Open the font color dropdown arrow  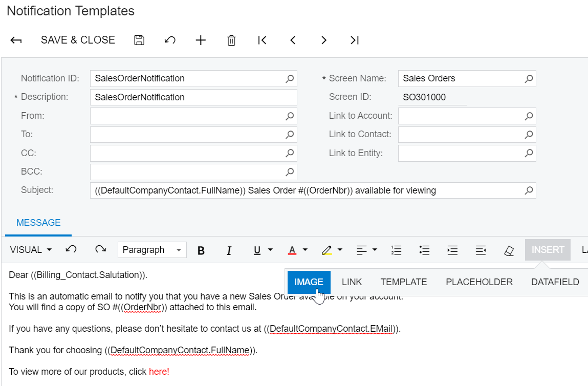[x=306, y=250]
